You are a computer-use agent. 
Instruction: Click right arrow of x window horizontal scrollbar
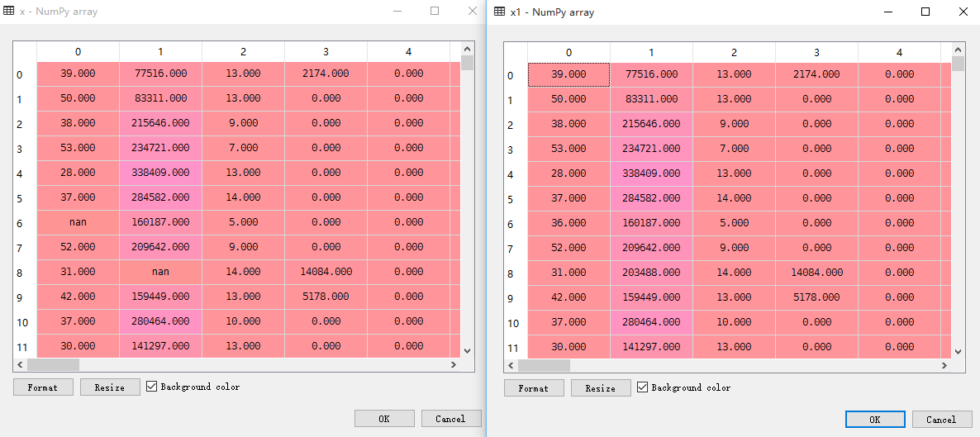454,364
